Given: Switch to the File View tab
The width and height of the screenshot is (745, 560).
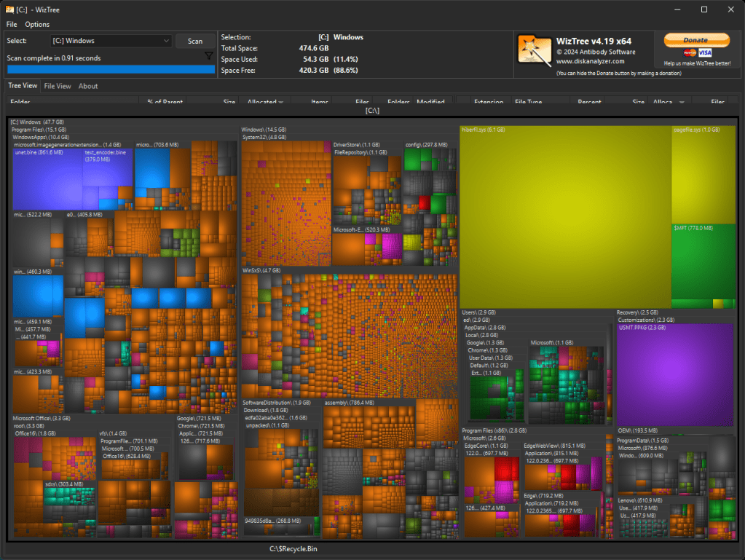Looking at the screenshot, I should (x=58, y=86).
